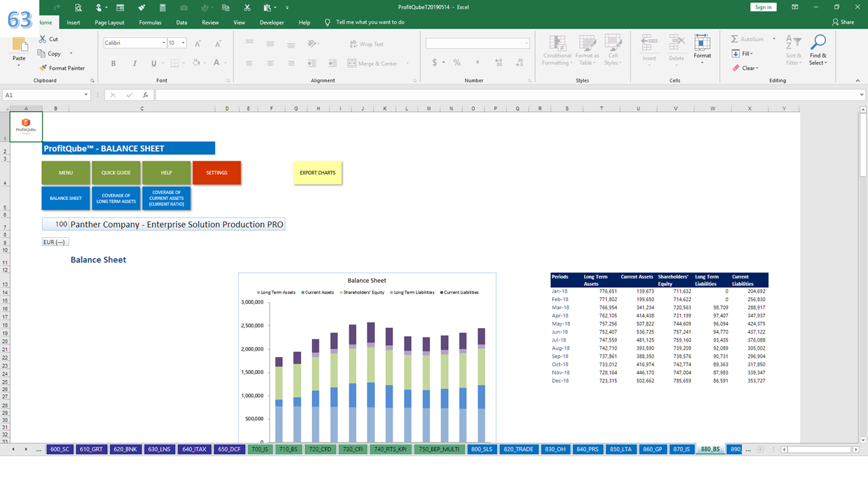Image resolution: width=868 pixels, height=488 pixels.
Task: Click the yellow EXPORT CHARTS button
Action: 317,173
